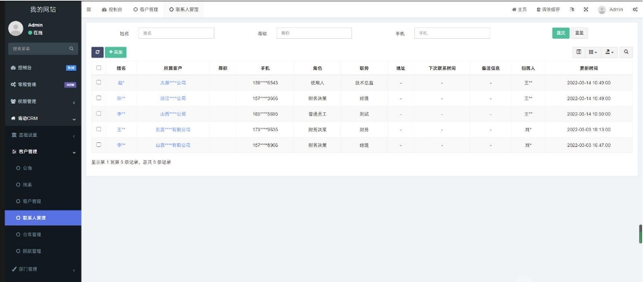The height and width of the screenshot is (282, 644).
Task: Open the contact link 王**
Action: point(121,130)
